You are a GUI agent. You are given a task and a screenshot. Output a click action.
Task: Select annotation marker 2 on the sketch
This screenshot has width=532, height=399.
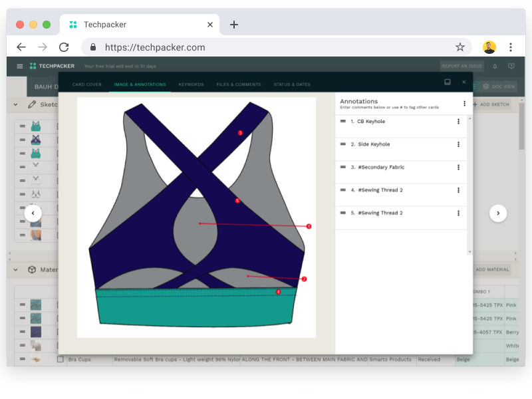304,279
